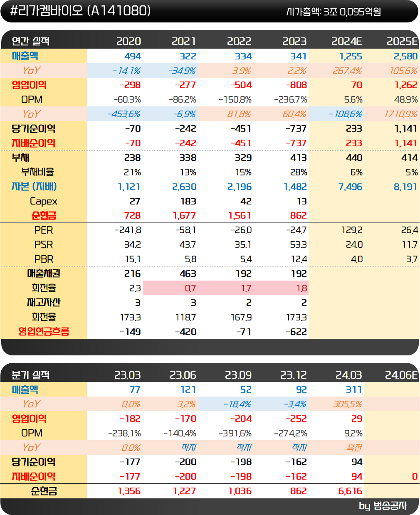Click 24.06E 지배순이익 value 0
Viewport: 420px width, 515px height.
point(415,476)
